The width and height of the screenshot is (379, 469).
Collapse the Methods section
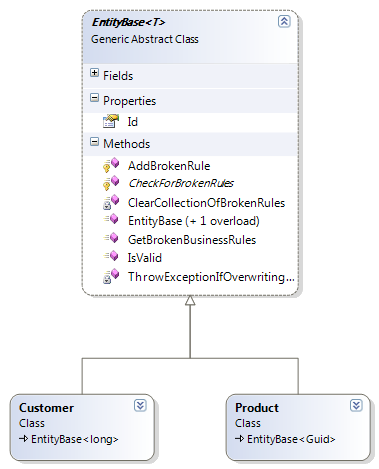(x=94, y=142)
